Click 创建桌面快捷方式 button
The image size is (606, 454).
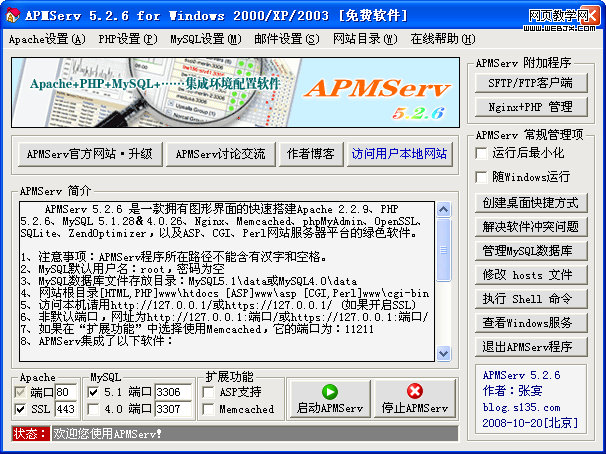[x=531, y=203]
